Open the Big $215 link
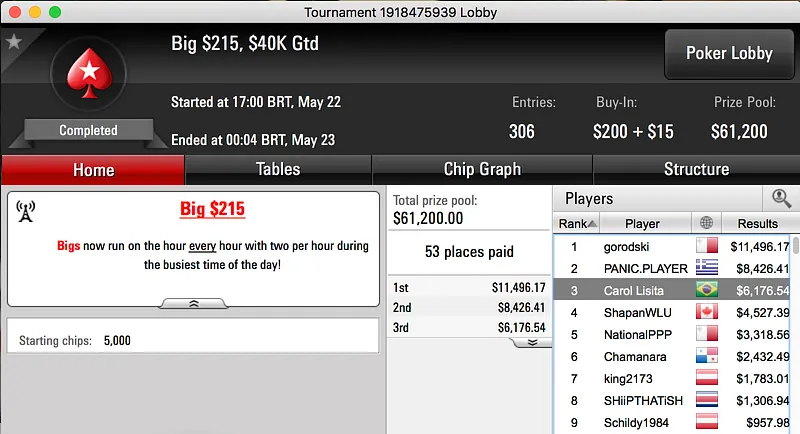This screenshot has height=434, width=800. (212, 210)
